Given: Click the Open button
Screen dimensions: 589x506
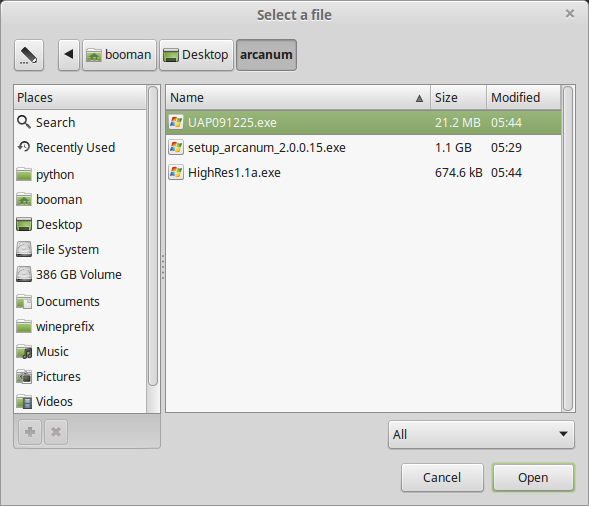Looking at the screenshot, I should (533, 477).
